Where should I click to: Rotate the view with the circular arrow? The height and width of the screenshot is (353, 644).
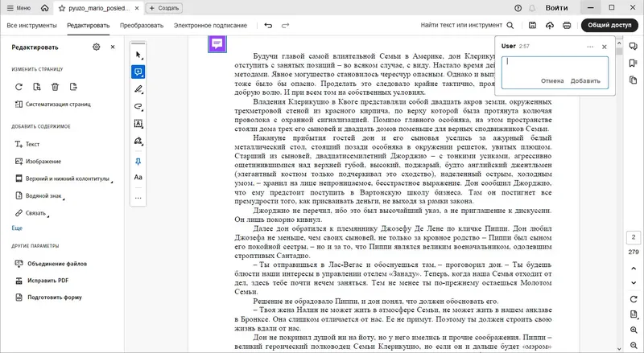point(634,299)
